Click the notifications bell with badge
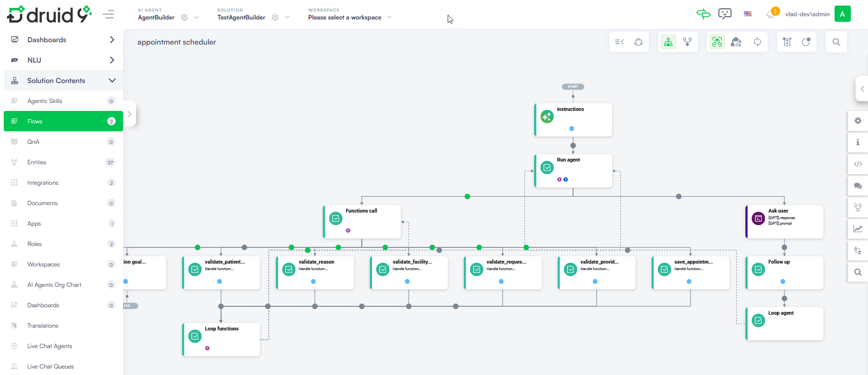The height and width of the screenshot is (375, 868). click(x=771, y=14)
